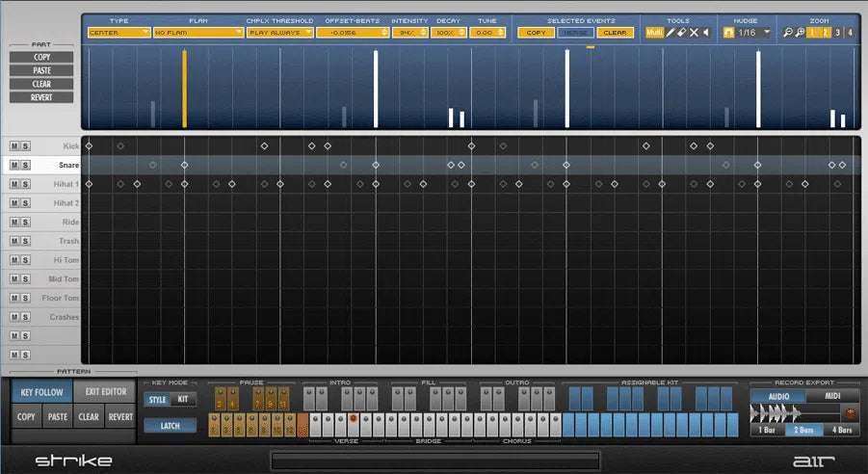Click the zoom out magnifier
The height and width of the screenshot is (474, 868).
(788, 33)
